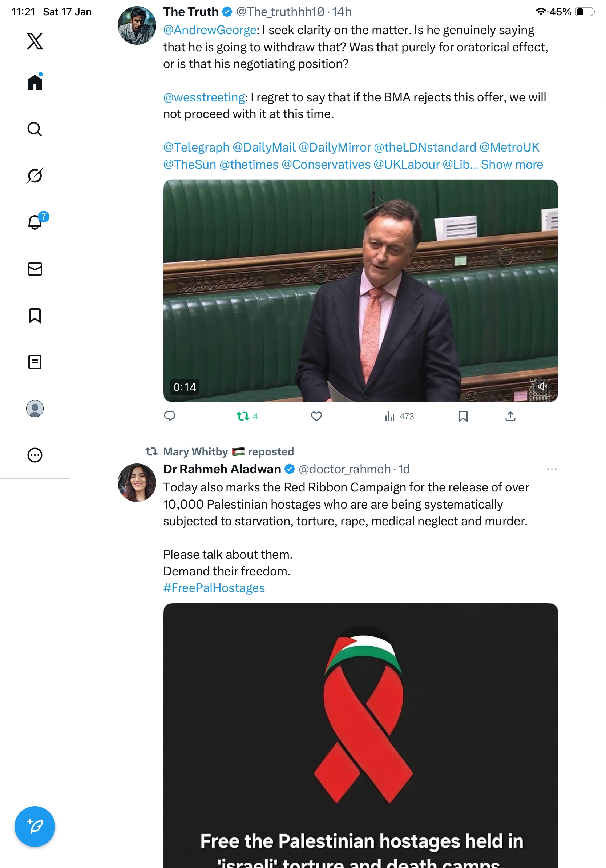Open the More menu in sidebar

point(35,455)
